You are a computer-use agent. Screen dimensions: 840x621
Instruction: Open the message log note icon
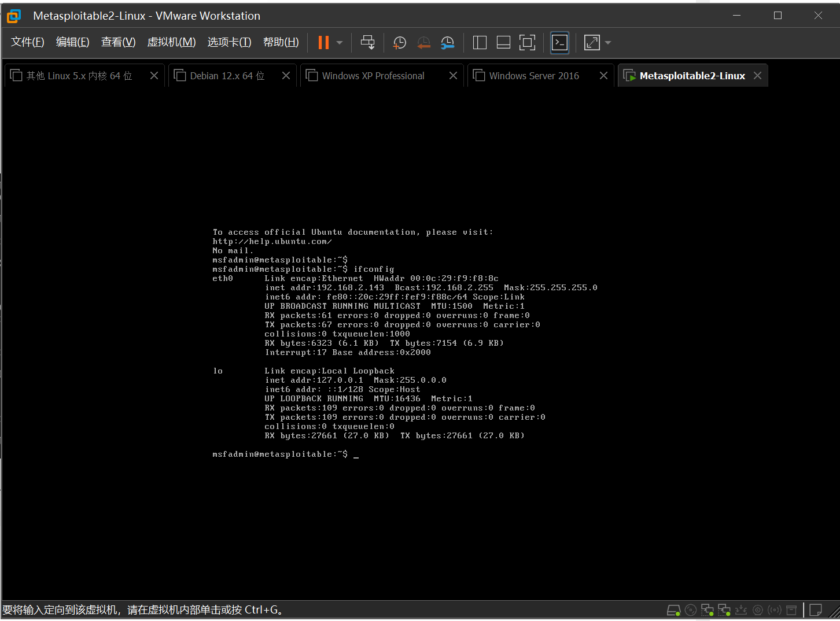click(815, 610)
